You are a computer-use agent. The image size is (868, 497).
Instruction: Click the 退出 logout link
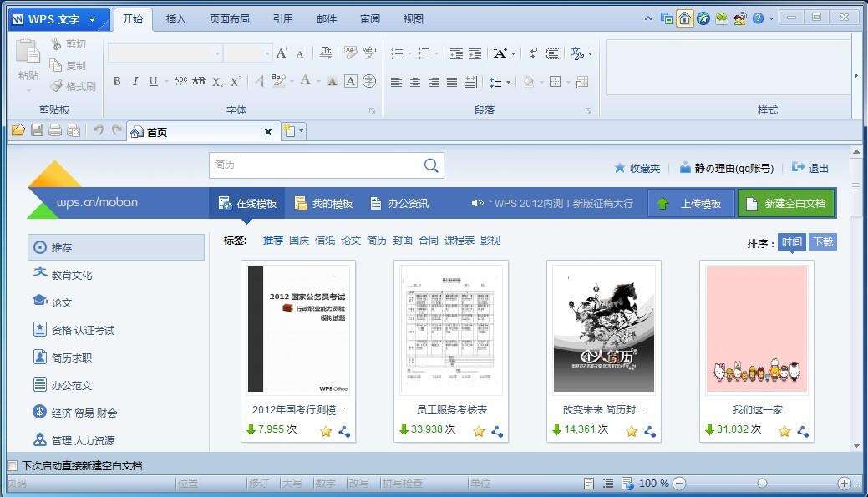point(810,168)
